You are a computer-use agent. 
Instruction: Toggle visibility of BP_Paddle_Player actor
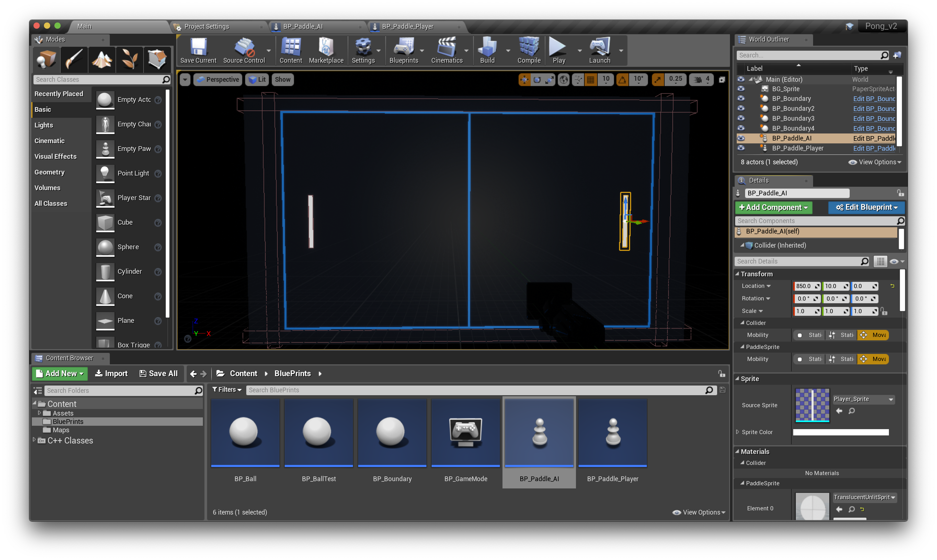pyautogui.click(x=741, y=148)
